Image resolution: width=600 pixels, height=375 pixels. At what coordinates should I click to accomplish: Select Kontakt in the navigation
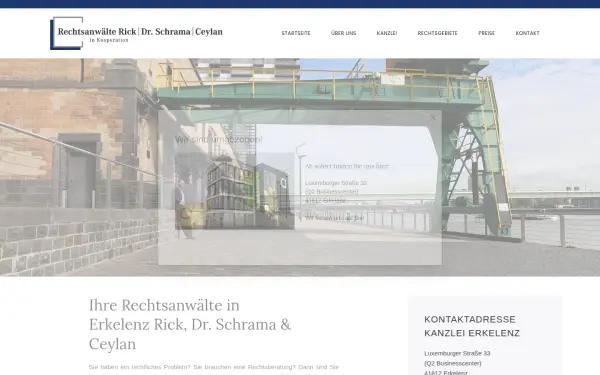pos(527,33)
